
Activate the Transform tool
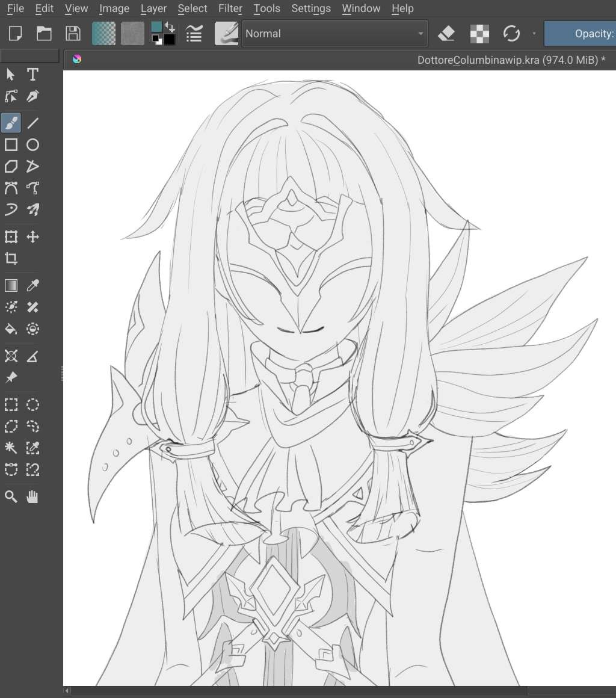(x=10, y=236)
